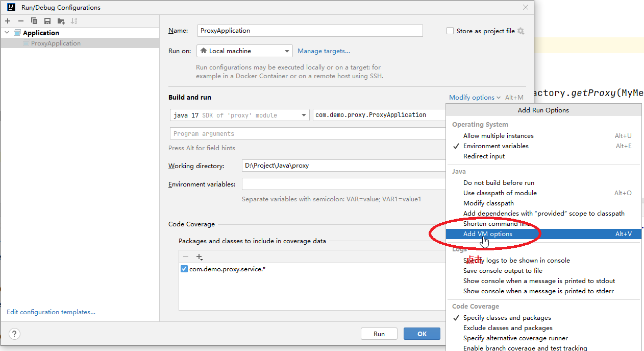
Task: Open the Run on Local machine dropdown
Action: point(244,51)
